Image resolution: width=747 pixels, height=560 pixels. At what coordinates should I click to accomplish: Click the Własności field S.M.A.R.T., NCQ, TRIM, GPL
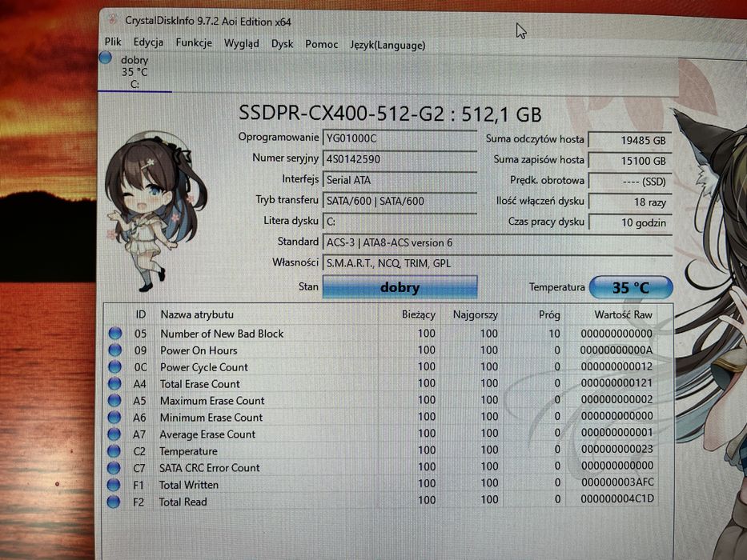(497, 263)
